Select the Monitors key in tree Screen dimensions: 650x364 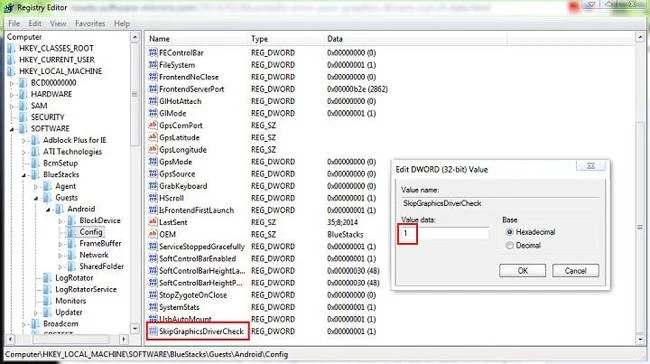(x=70, y=301)
